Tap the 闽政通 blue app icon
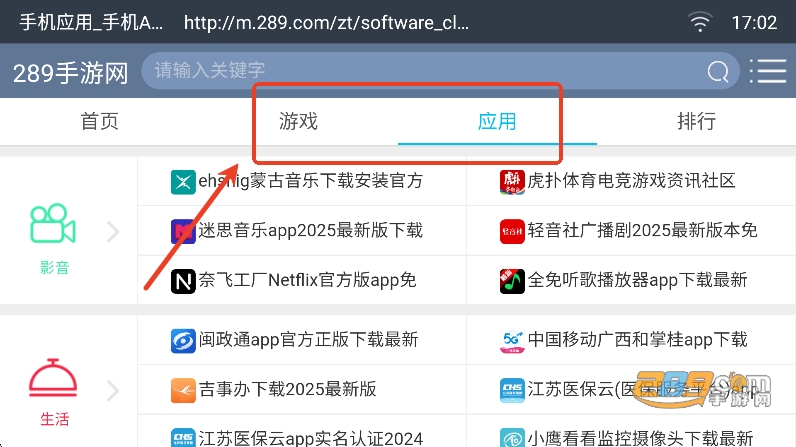796x447 pixels. click(x=183, y=341)
